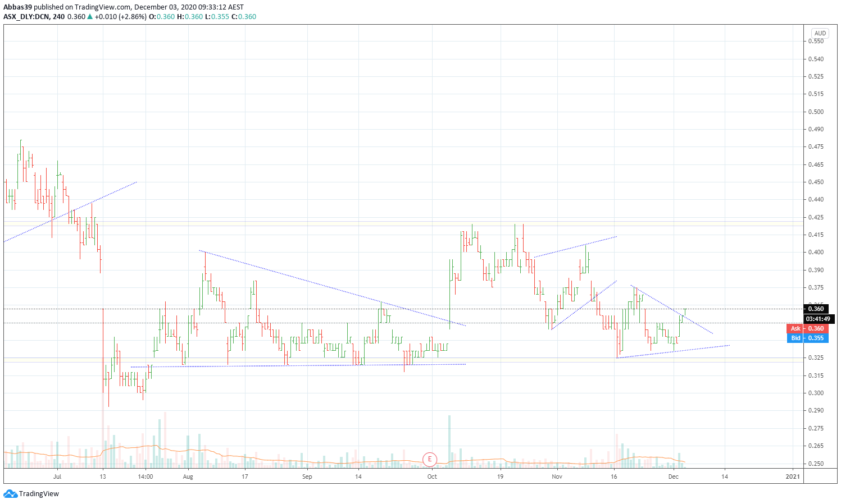Click the current price 0.360 black label
Screen dimensions: 841x504
pos(816,309)
